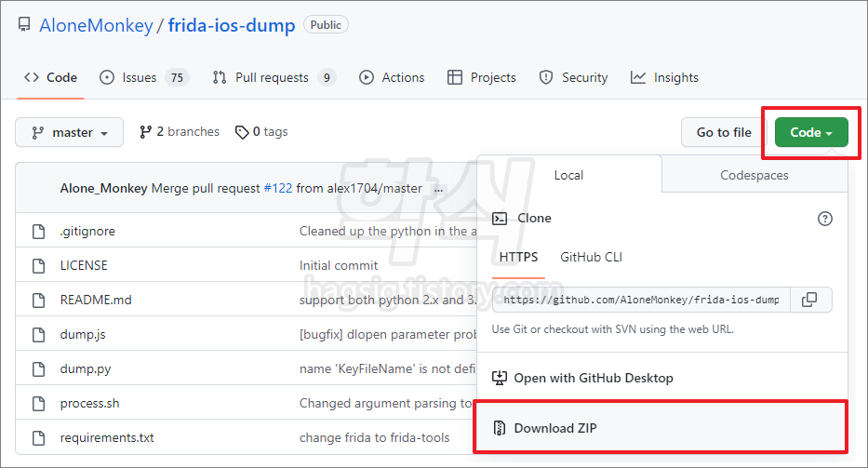The image size is (868, 468).
Task: Click the Download ZIP file-zip icon
Action: coord(500,428)
